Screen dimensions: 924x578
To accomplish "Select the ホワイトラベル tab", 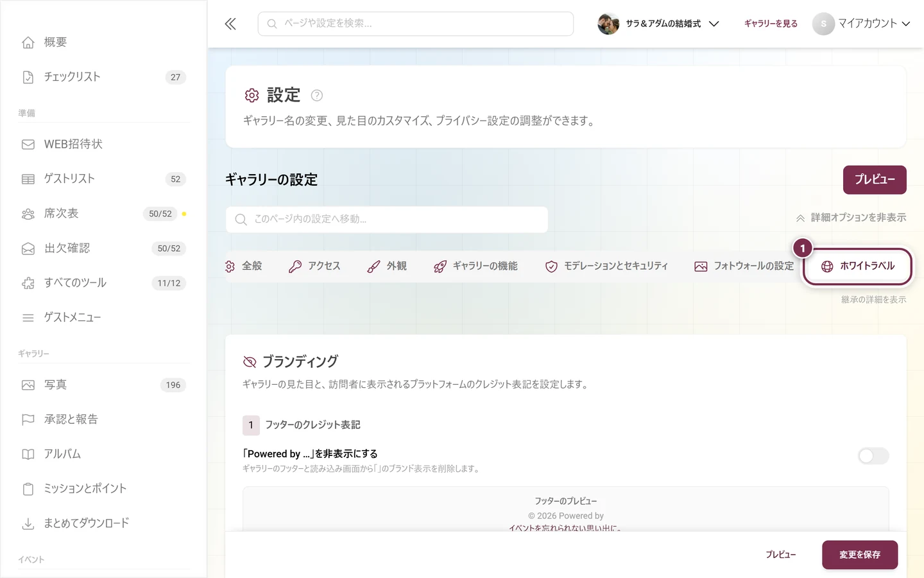I will coord(857,266).
